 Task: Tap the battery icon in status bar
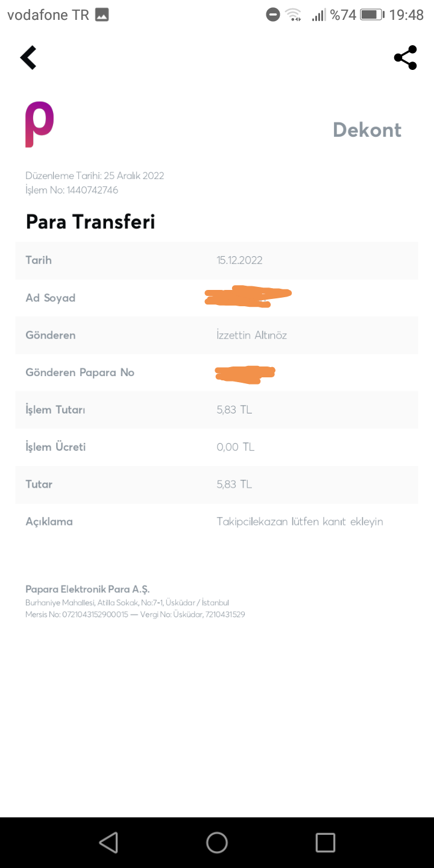click(x=372, y=15)
